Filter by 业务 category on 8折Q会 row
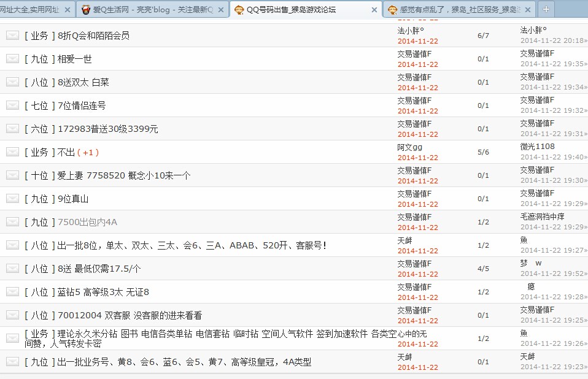The height and width of the screenshot is (379, 588). click(40, 36)
